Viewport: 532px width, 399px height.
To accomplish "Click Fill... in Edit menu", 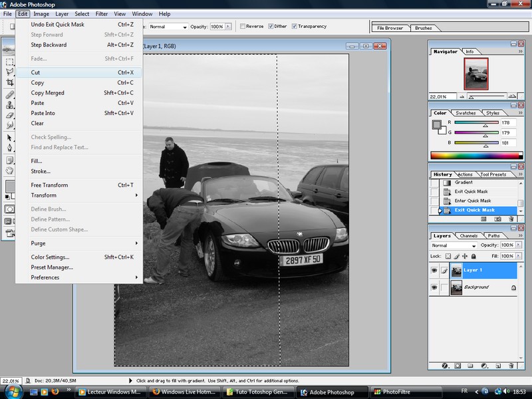I will coord(78,161).
